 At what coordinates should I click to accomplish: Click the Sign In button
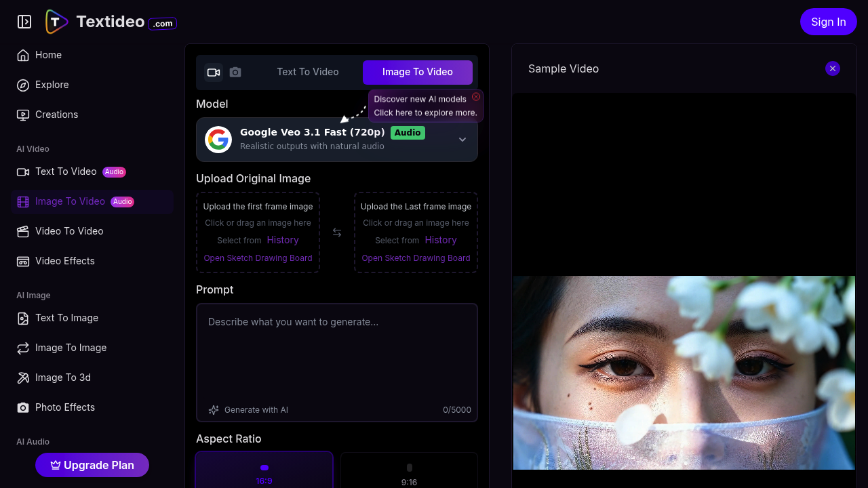pos(828,22)
